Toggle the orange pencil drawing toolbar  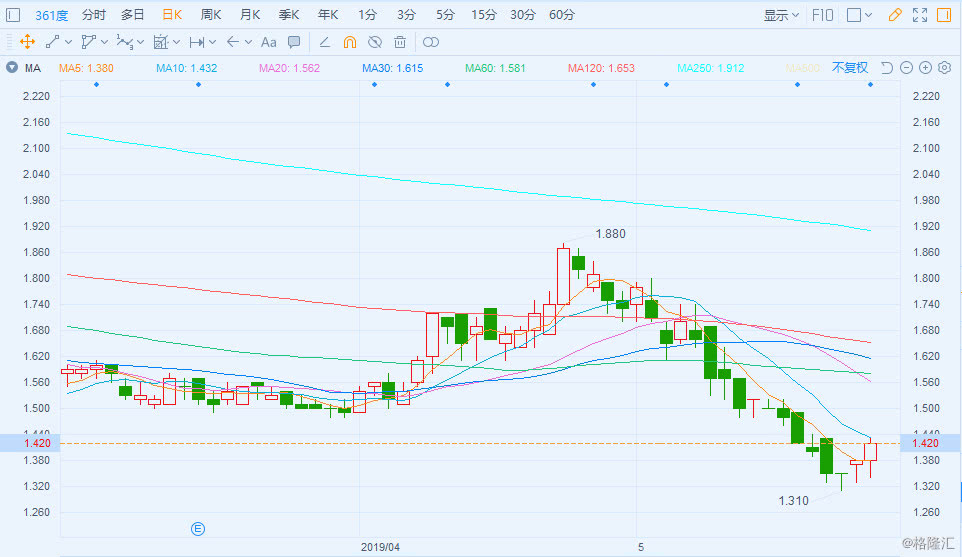pos(895,15)
